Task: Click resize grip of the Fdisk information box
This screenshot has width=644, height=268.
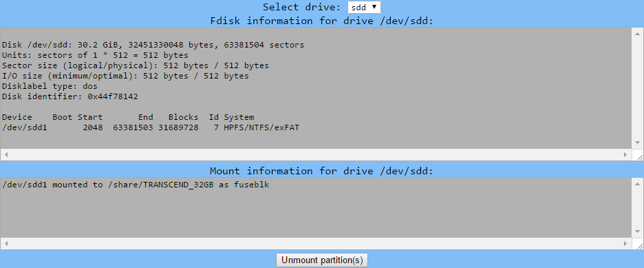Action: point(639,156)
